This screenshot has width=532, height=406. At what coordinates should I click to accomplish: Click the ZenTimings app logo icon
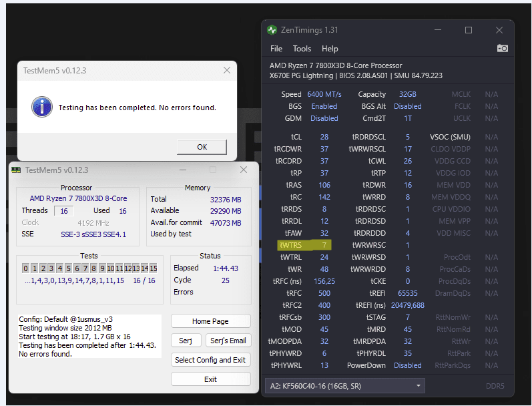point(272,30)
